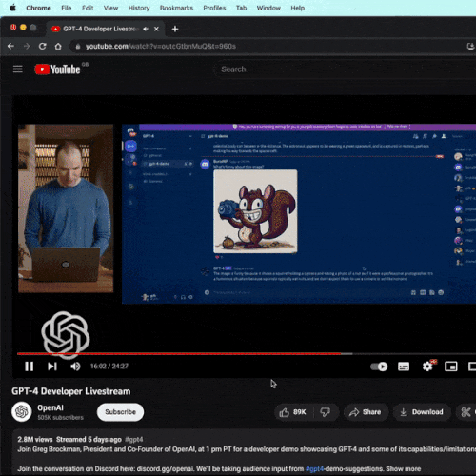Switch to miniplayer mode
Image resolution: width=476 pixels, height=476 pixels.
tap(451, 367)
